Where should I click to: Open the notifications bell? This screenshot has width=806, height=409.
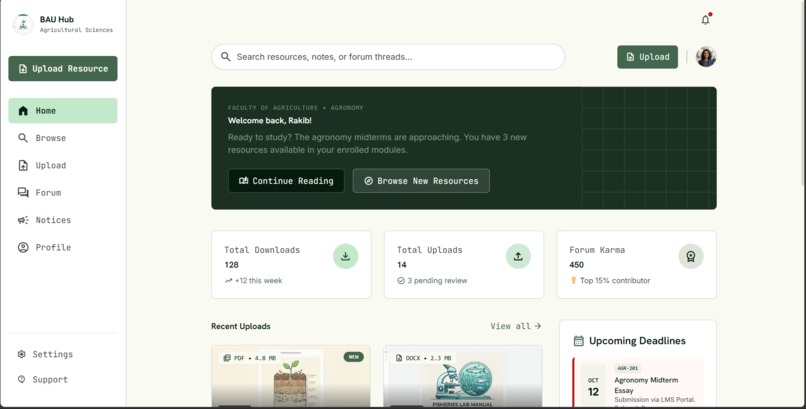(705, 20)
